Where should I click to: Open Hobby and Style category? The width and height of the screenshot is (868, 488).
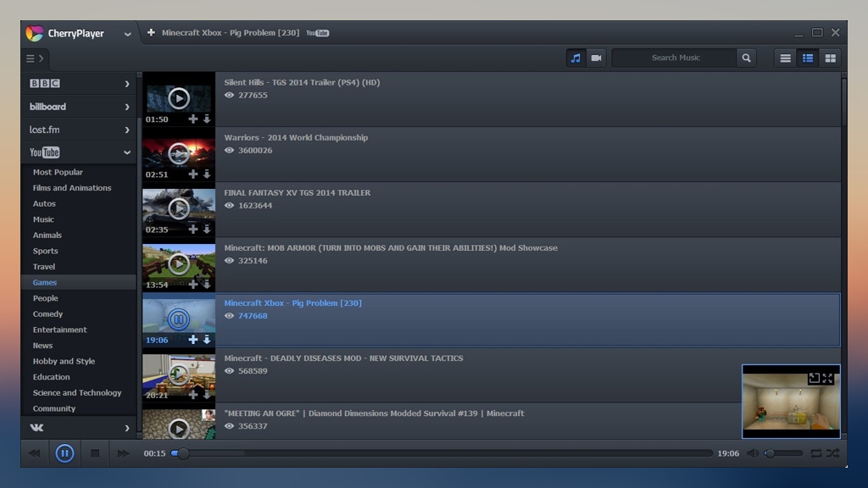[x=64, y=361]
